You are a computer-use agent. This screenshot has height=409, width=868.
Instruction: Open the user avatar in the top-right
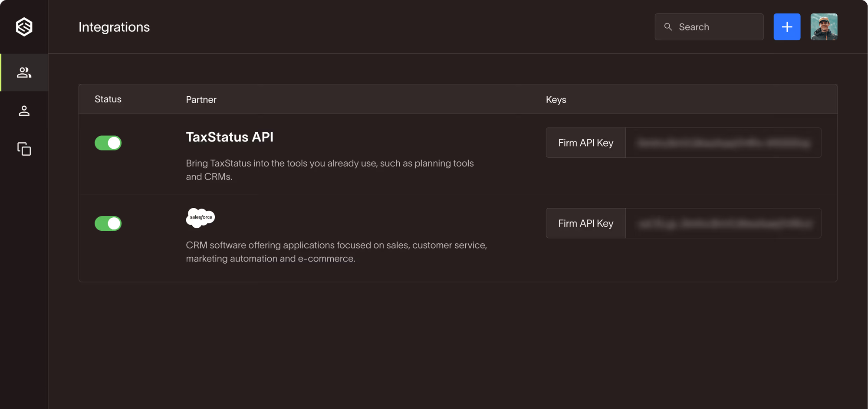coord(823,26)
